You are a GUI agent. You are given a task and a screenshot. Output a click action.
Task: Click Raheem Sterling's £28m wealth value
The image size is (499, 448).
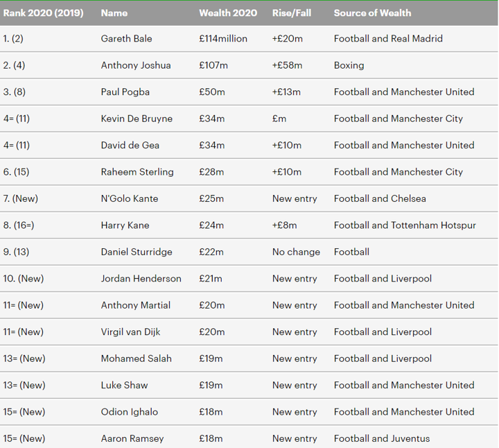[211, 172]
